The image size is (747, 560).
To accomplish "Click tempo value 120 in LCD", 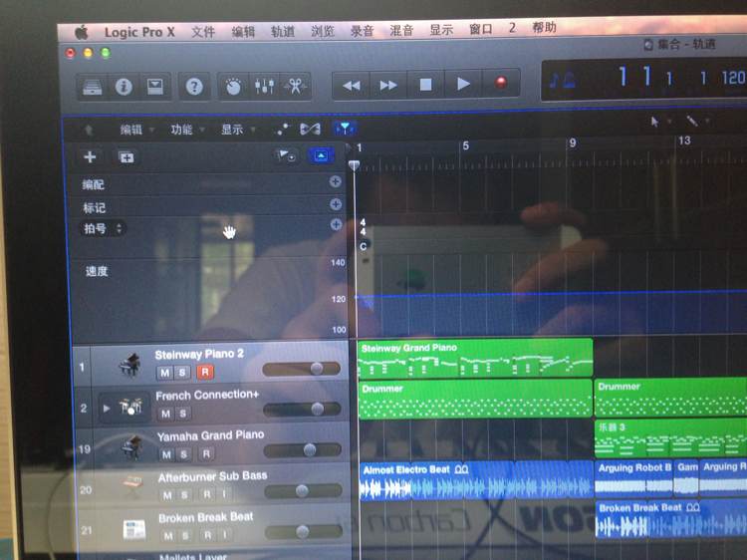I will [x=734, y=77].
